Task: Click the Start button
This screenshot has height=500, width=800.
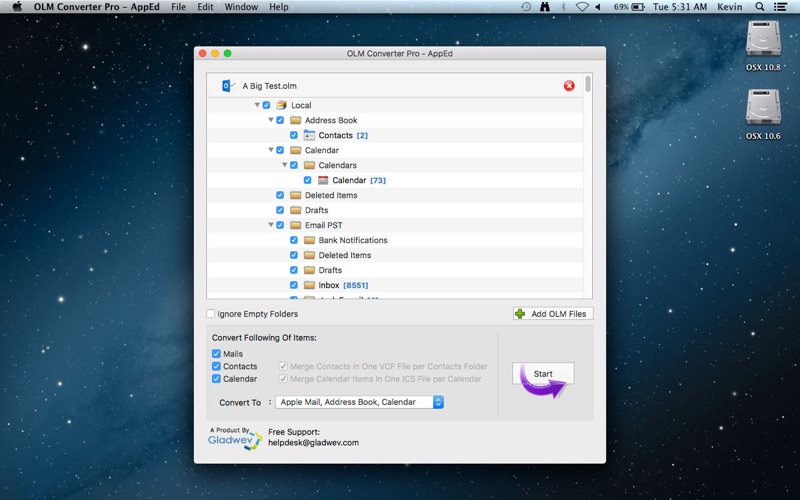Action: pos(543,374)
